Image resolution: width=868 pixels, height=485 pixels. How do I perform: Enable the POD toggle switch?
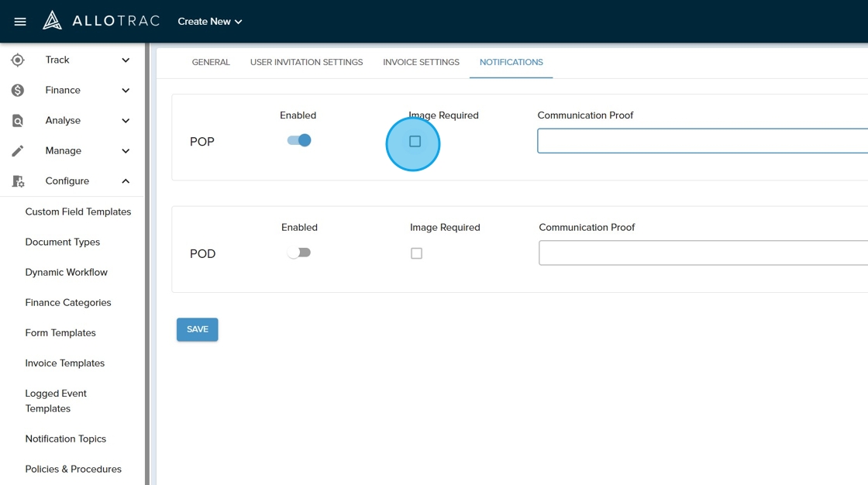click(299, 253)
